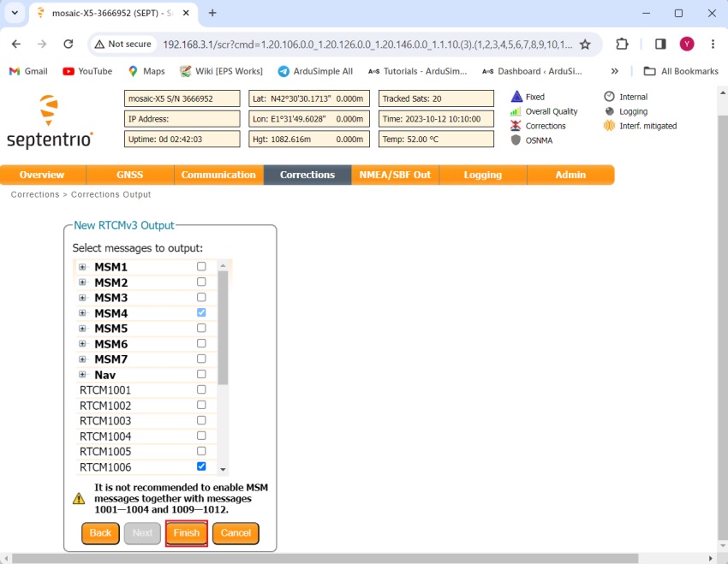Click the Logging disk icon
728x564 pixels.
(610, 111)
